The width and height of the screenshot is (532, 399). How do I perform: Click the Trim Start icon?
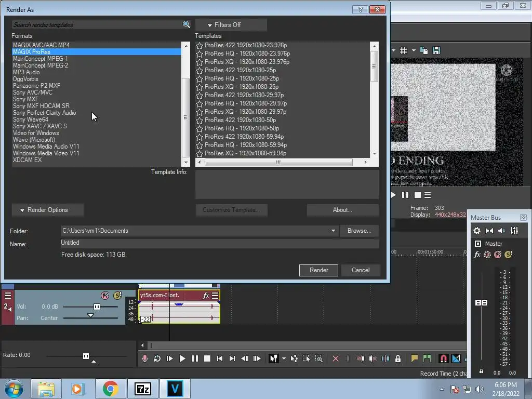tap(361, 358)
